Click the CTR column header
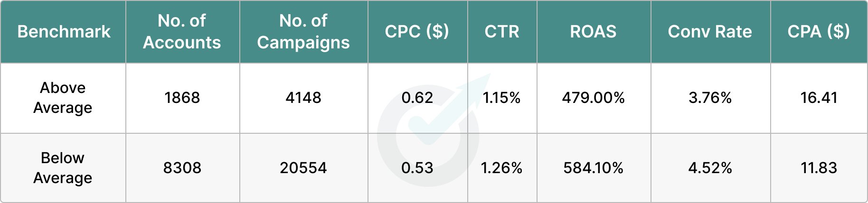This screenshot has width=868, height=203. coord(502,32)
